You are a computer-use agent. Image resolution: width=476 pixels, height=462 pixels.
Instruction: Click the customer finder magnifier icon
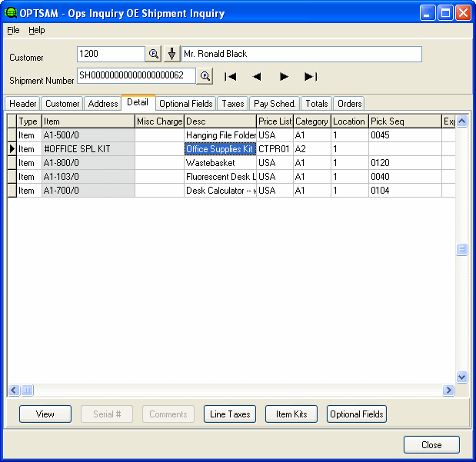tap(153, 54)
